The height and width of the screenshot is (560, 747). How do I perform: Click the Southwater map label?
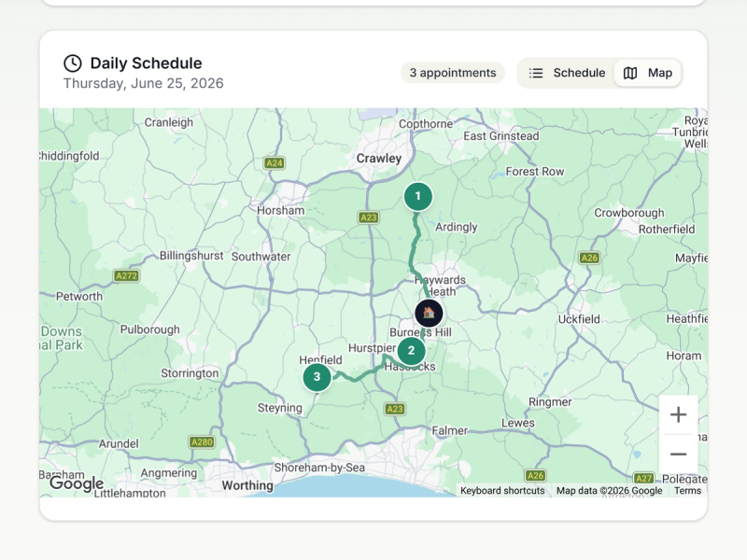point(261,257)
